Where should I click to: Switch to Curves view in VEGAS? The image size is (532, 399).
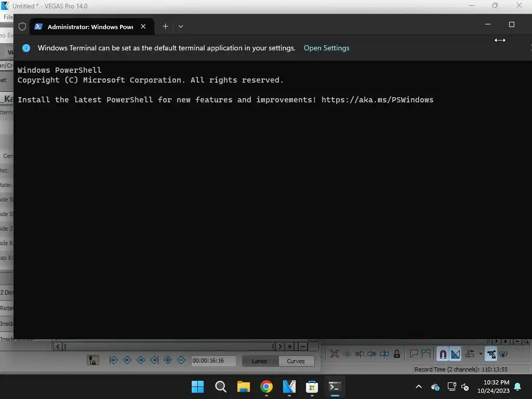point(296,361)
